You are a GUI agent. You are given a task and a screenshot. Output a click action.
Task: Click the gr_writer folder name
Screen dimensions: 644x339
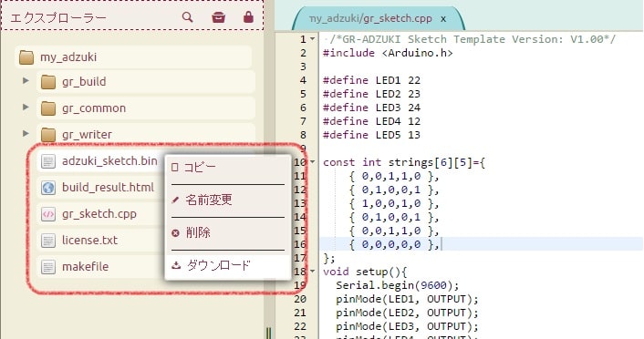click(x=87, y=135)
